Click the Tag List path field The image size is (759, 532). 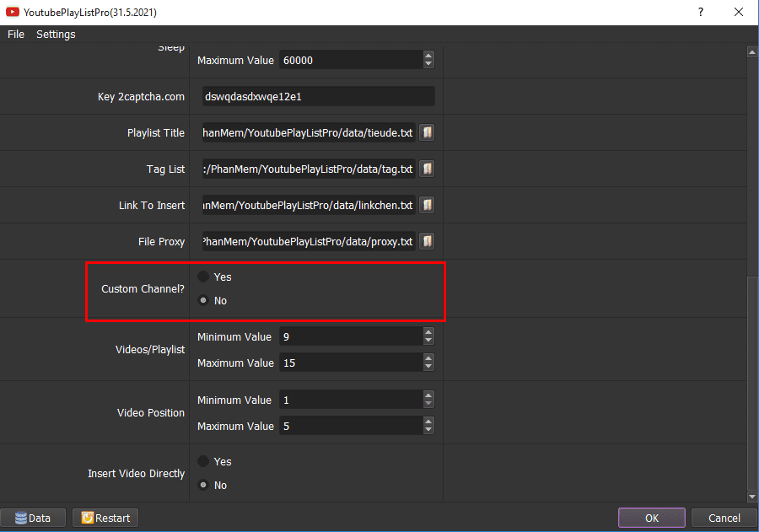pyautogui.click(x=309, y=169)
